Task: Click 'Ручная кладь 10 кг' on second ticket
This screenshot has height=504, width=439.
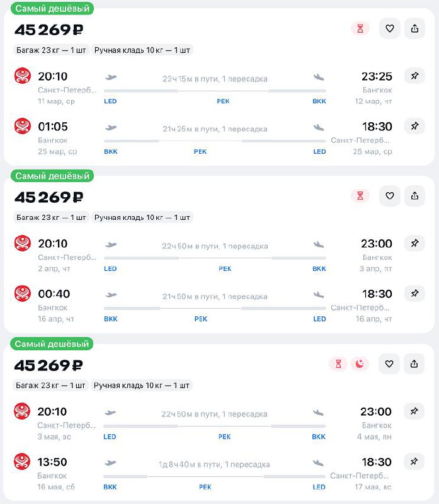Action: coord(142,218)
